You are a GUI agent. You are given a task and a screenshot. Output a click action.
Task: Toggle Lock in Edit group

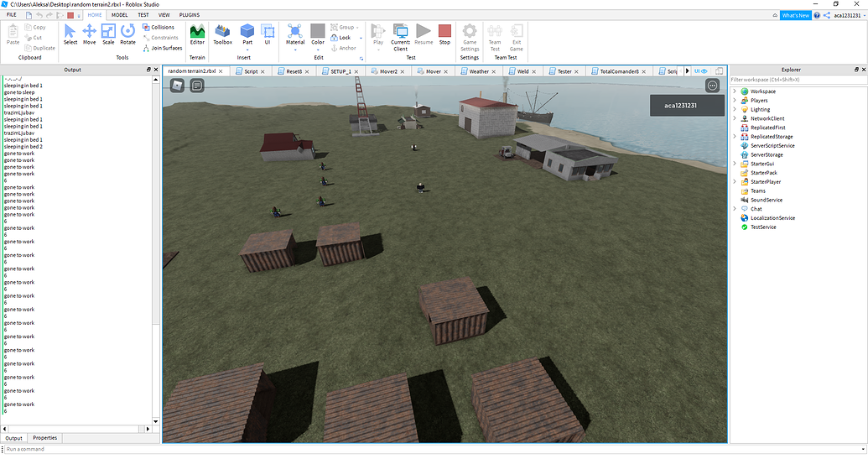tap(341, 38)
